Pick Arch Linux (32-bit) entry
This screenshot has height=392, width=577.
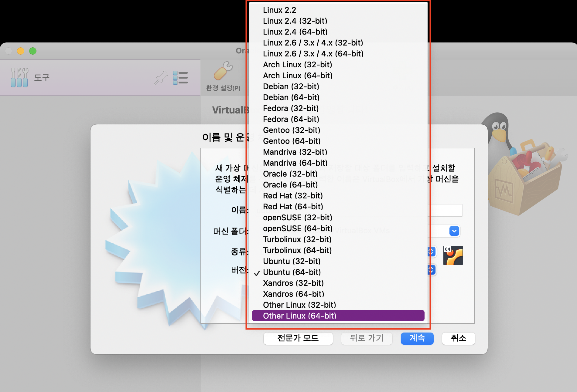[338, 65]
